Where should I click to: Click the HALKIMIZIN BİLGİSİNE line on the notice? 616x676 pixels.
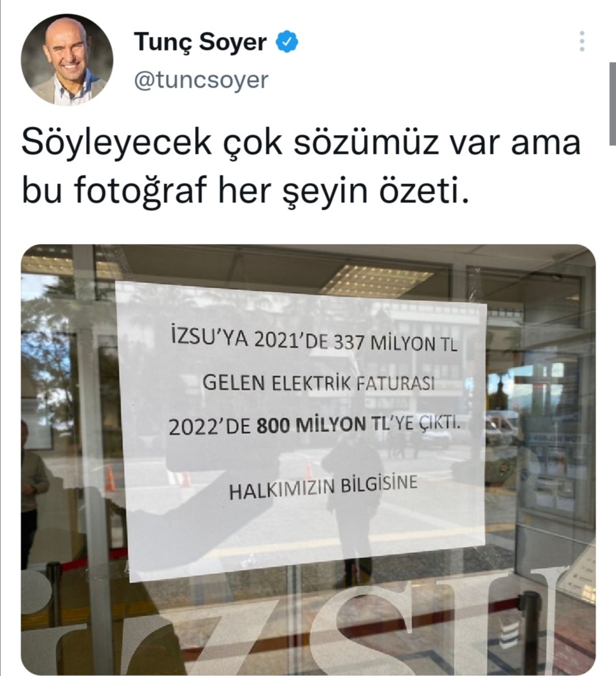[323, 487]
